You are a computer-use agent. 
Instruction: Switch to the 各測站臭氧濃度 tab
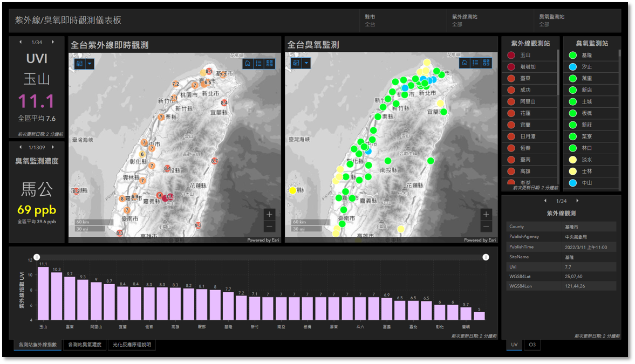click(85, 345)
